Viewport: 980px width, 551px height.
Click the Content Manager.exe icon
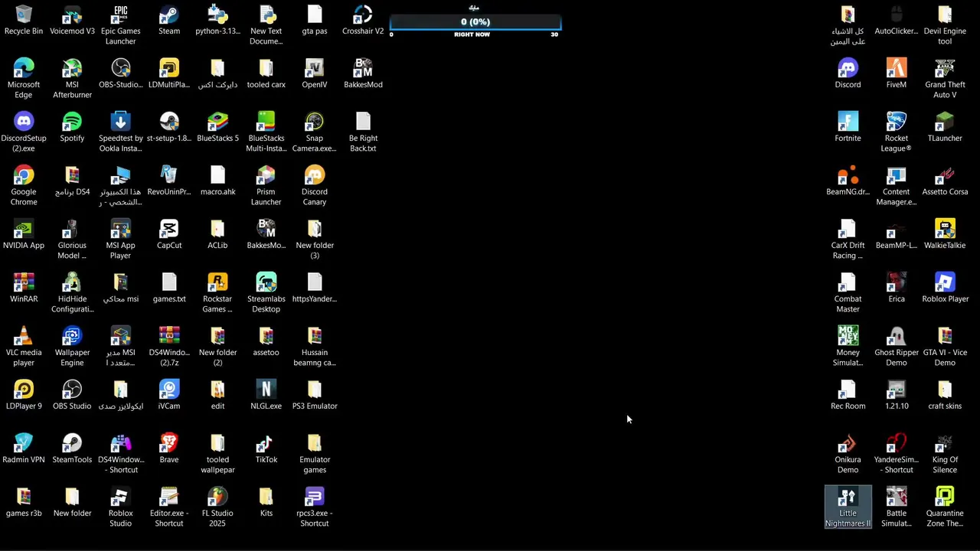pyautogui.click(x=897, y=186)
